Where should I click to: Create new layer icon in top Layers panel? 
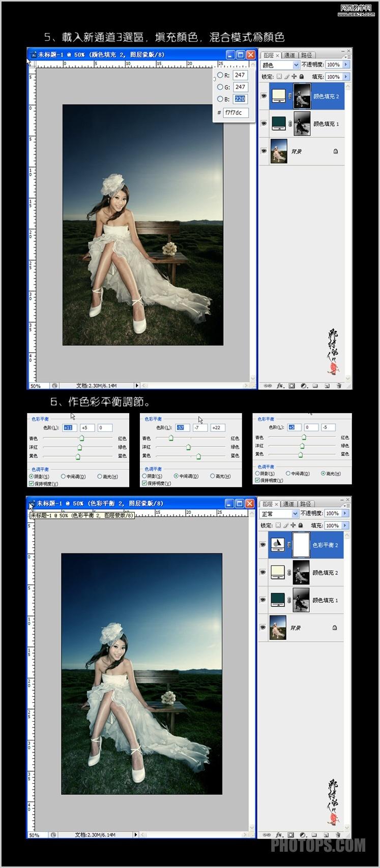pos(327,386)
